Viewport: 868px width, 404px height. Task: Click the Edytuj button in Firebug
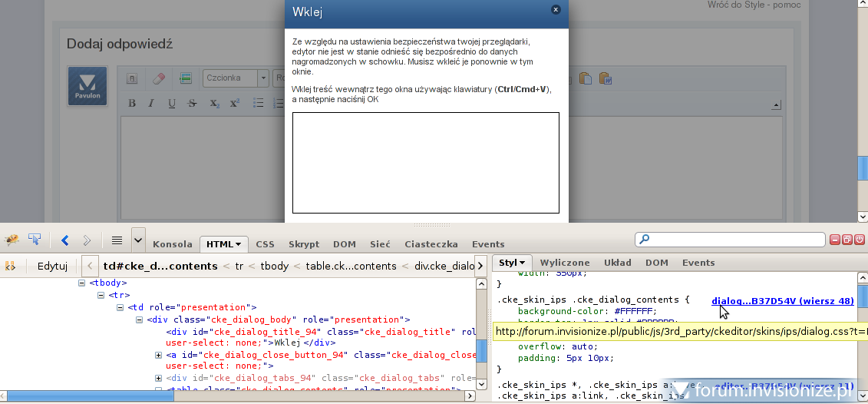point(52,266)
